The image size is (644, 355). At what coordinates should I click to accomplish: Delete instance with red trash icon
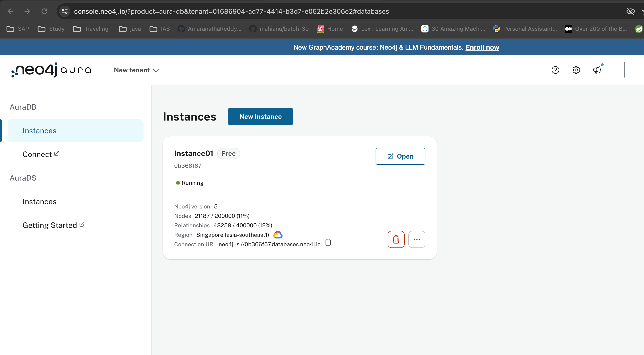[396, 239]
